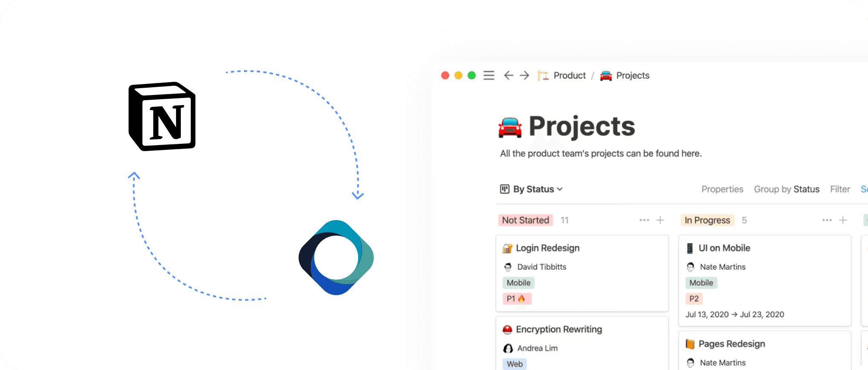Open the UI on Mobile card
868x370 pixels.
click(765, 281)
